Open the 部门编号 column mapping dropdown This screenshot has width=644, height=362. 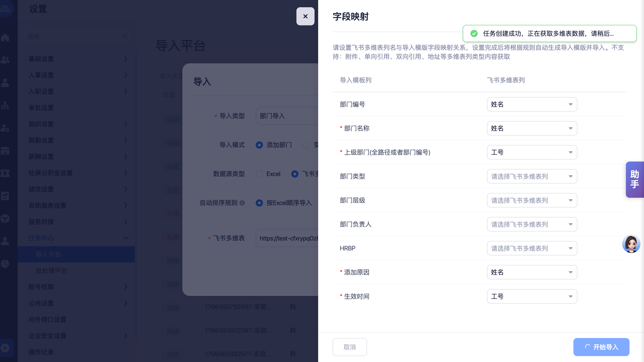[x=532, y=104]
